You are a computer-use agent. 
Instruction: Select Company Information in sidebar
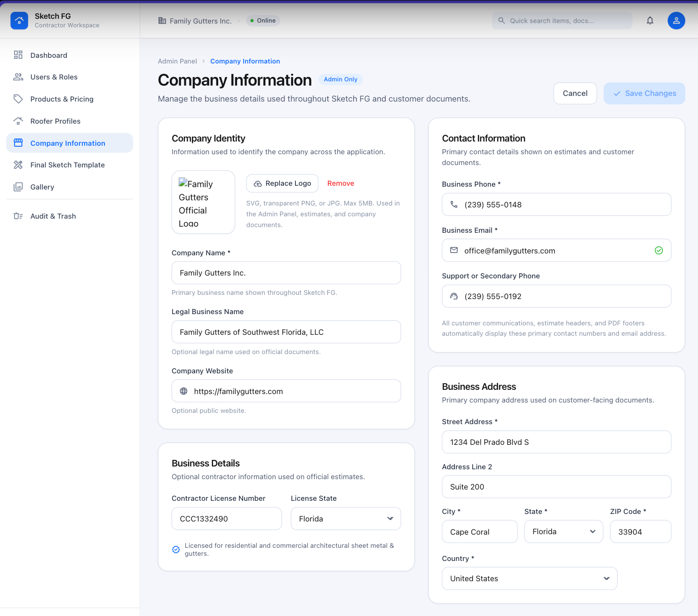[70, 143]
